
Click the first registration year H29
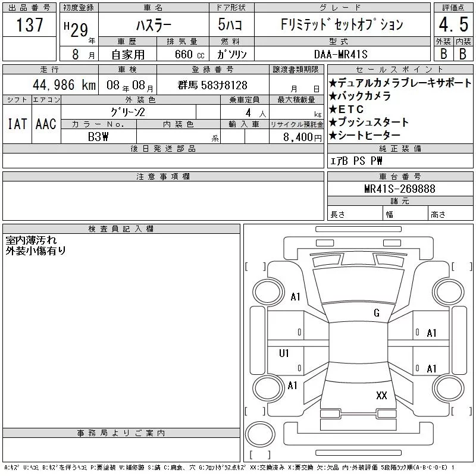[x=76, y=29]
